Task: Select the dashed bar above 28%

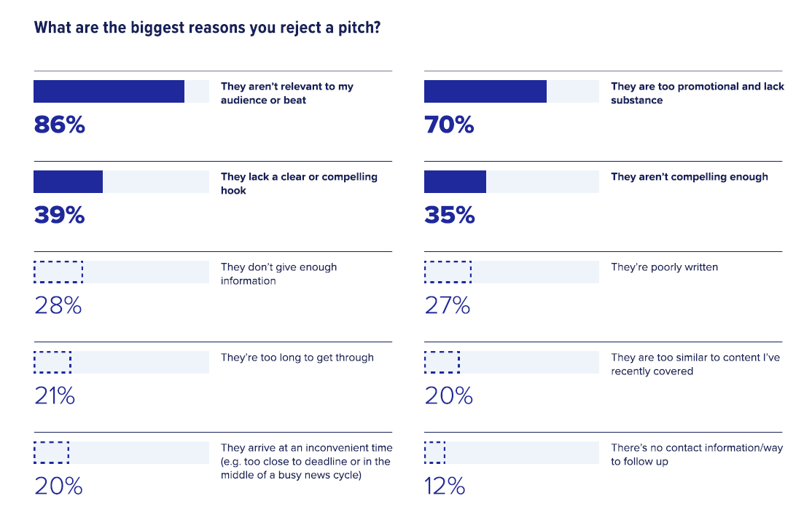Action: click(x=58, y=272)
